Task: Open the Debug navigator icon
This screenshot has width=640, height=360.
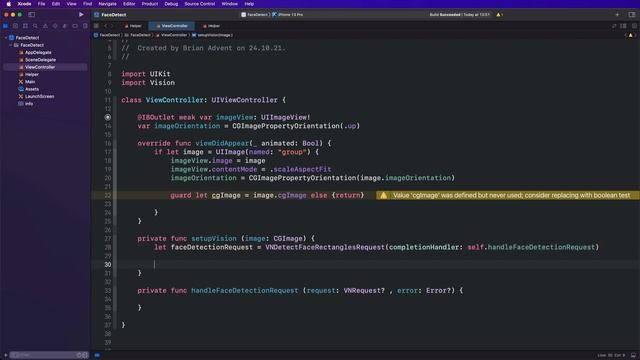Action: (x=65, y=26)
